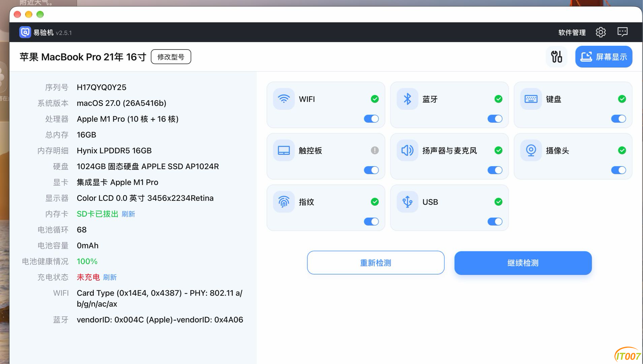Image resolution: width=643 pixels, height=364 pixels.
Task: Click the 继续检测 button
Action: [x=523, y=263]
